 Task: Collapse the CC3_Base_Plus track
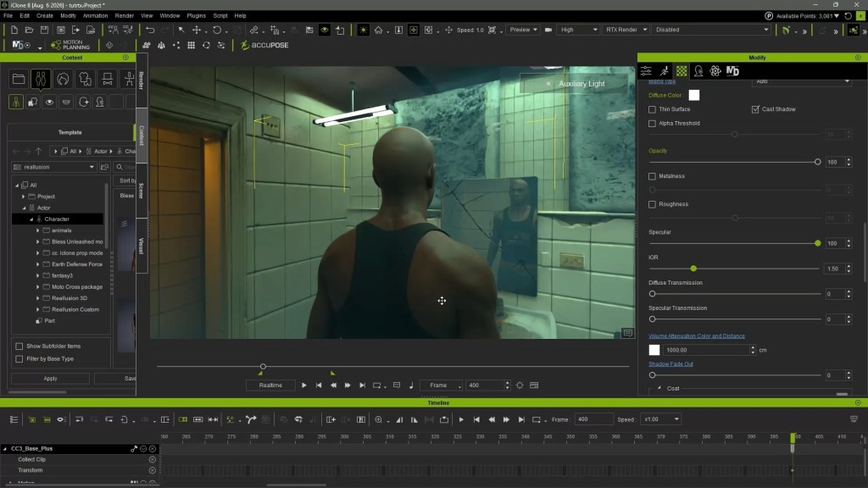click(5, 449)
